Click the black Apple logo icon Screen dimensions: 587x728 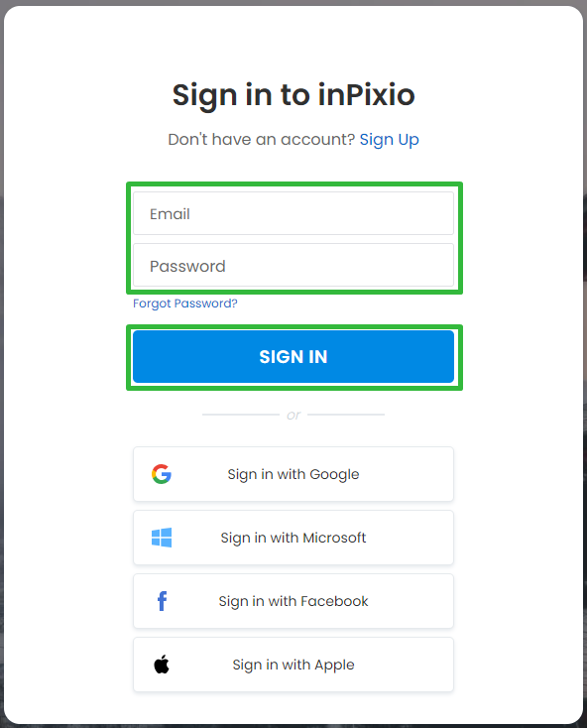[x=162, y=665]
